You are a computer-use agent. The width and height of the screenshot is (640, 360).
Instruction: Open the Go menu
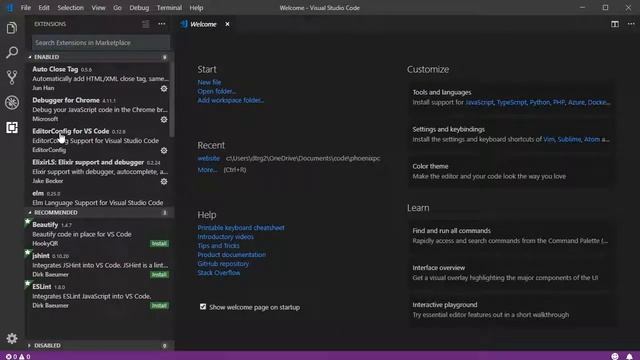click(x=117, y=8)
